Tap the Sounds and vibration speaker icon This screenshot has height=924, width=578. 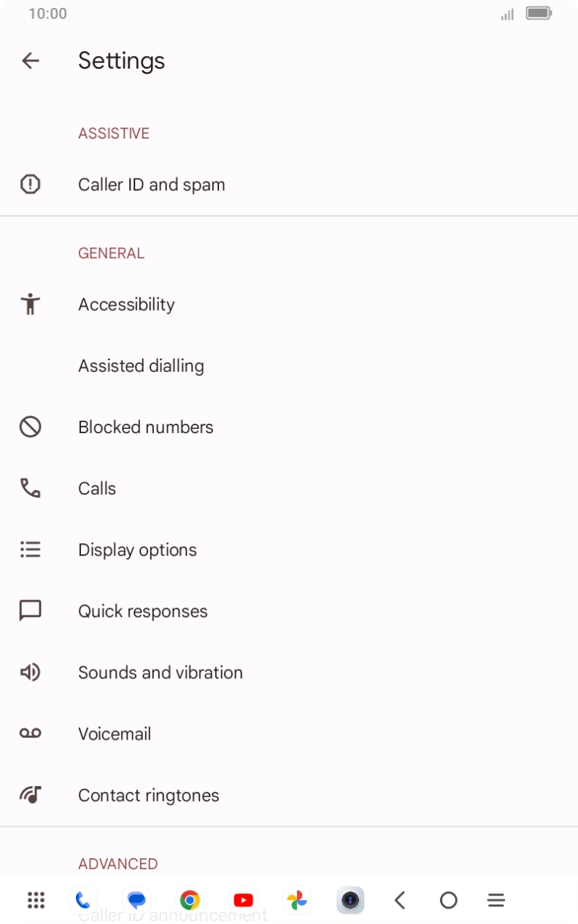(30, 672)
